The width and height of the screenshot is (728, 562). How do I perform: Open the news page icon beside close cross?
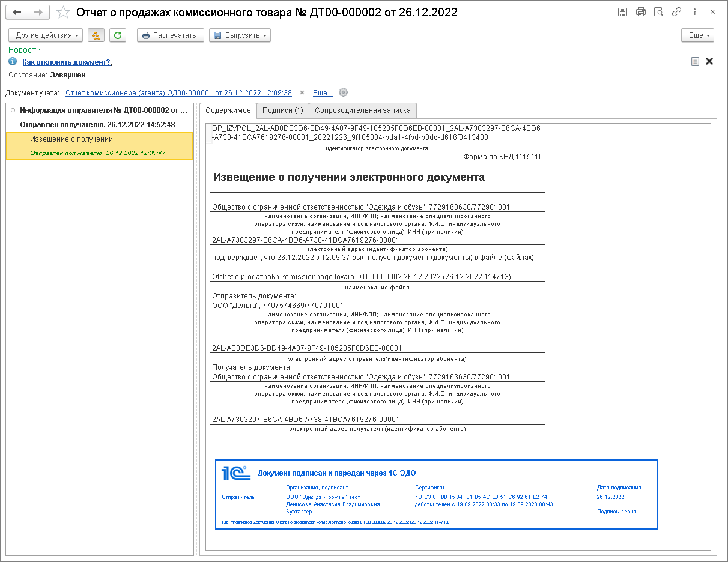pos(695,61)
